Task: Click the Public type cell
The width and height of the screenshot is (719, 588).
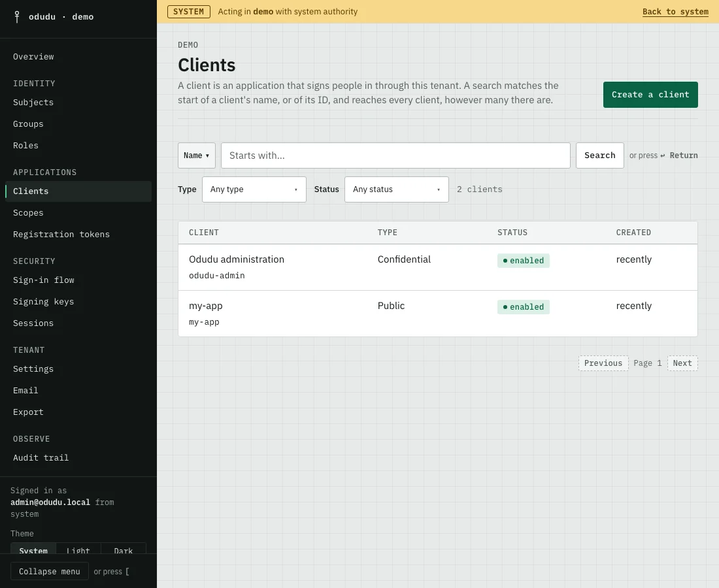Action: point(391,306)
